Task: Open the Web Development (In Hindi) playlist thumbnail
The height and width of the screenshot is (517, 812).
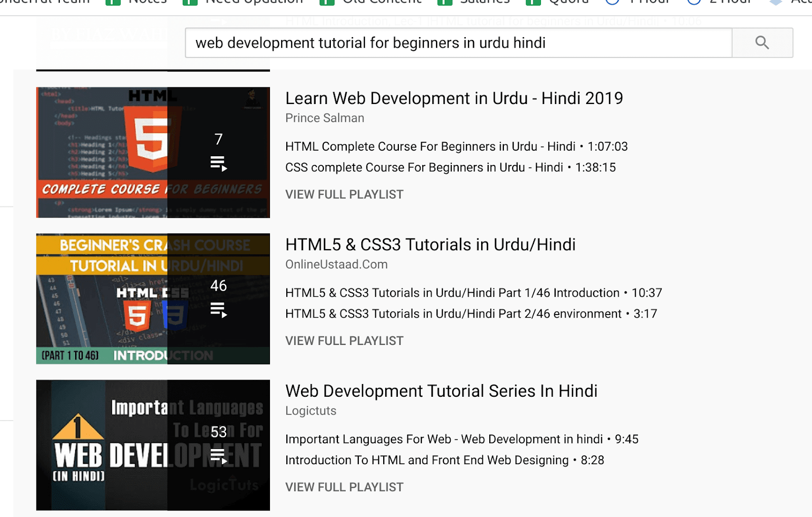Action: point(153,445)
